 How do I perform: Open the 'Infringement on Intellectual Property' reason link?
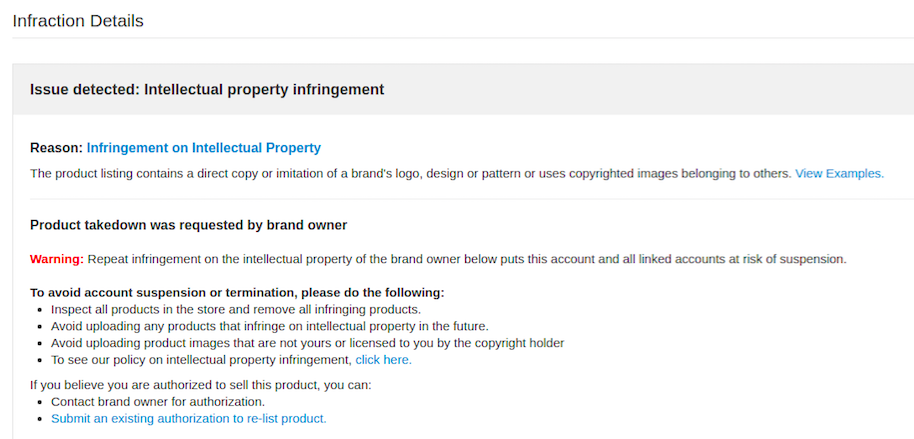point(203,148)
